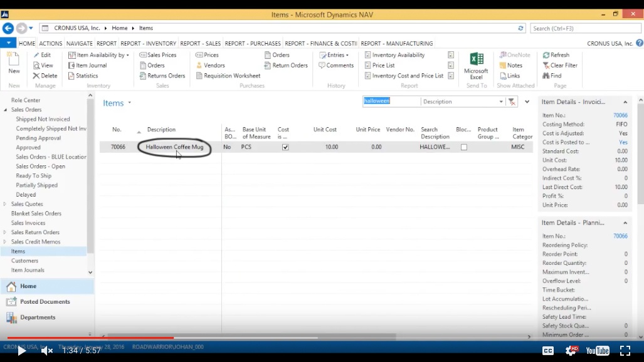The width and height of the screenshot is (644, 362).
Task: Collapse Item Details - Invoicing factbox
Action: tap(625, 102)
